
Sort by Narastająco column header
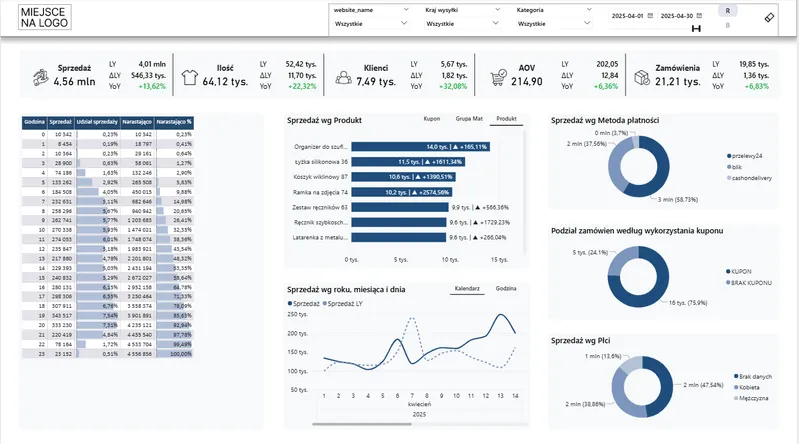click(x=137, y=122)
